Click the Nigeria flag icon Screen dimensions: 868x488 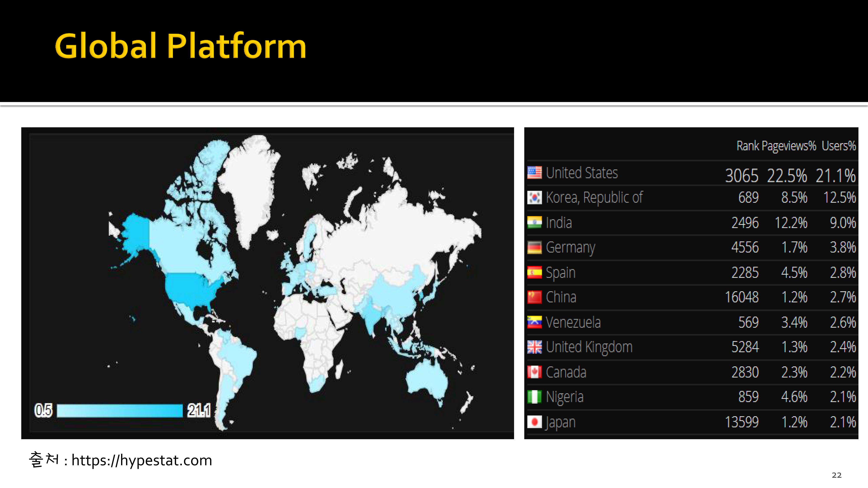click(534, 397)
